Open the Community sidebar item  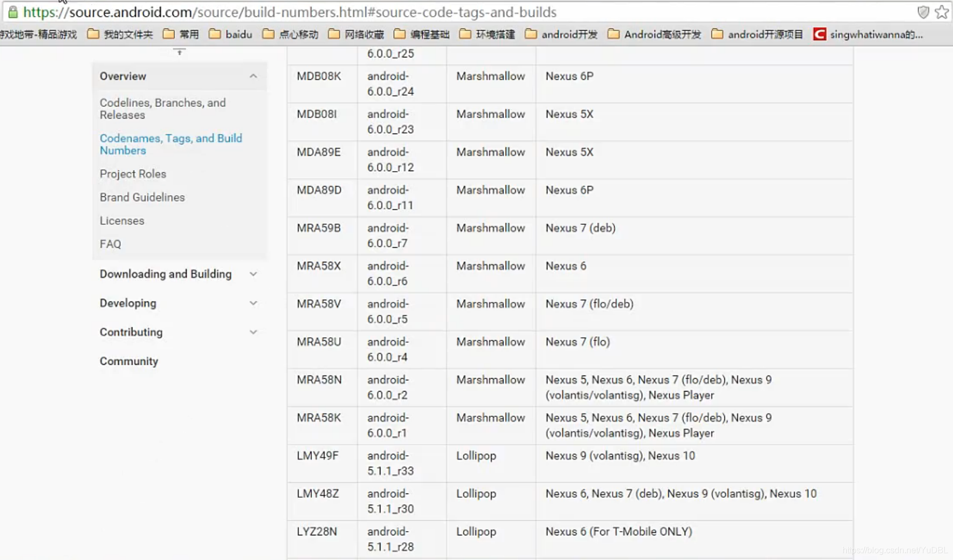[129, 361]
